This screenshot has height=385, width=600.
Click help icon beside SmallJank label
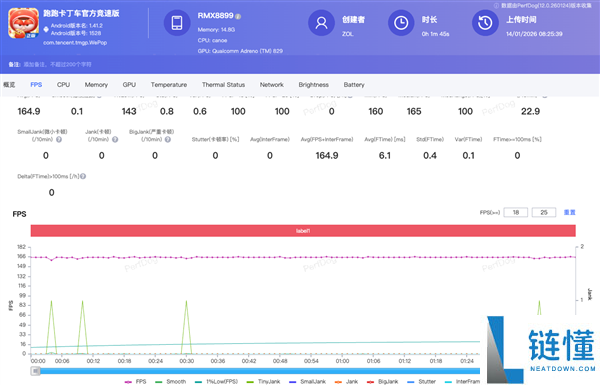tap(59, 140)
